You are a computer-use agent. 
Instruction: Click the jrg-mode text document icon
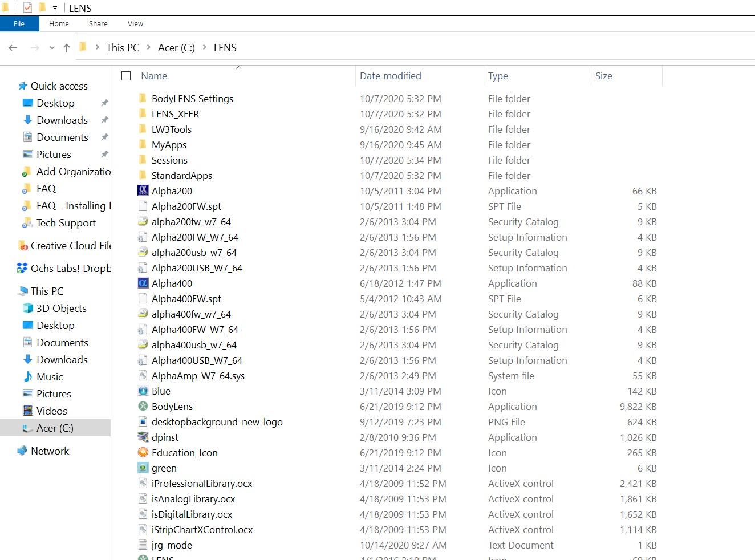point(143,545)
